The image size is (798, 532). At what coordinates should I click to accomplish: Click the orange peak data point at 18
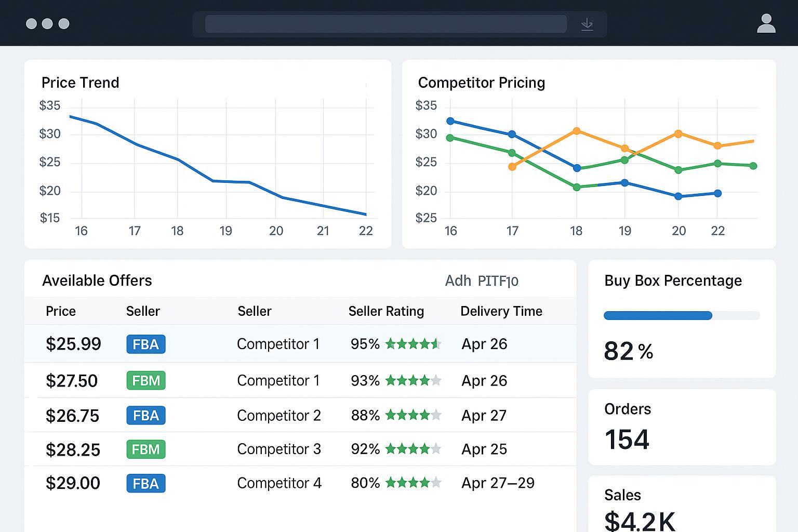[x=576, y=131]
